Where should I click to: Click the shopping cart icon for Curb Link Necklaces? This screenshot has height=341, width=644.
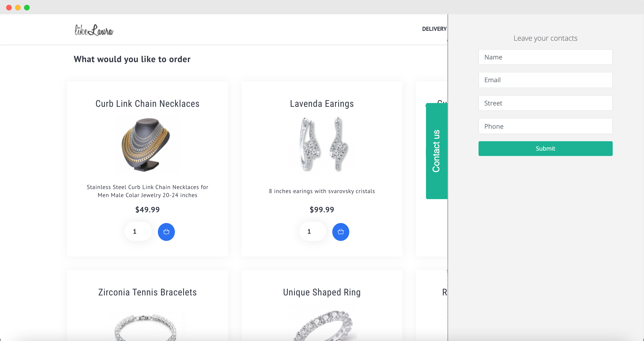166,232
